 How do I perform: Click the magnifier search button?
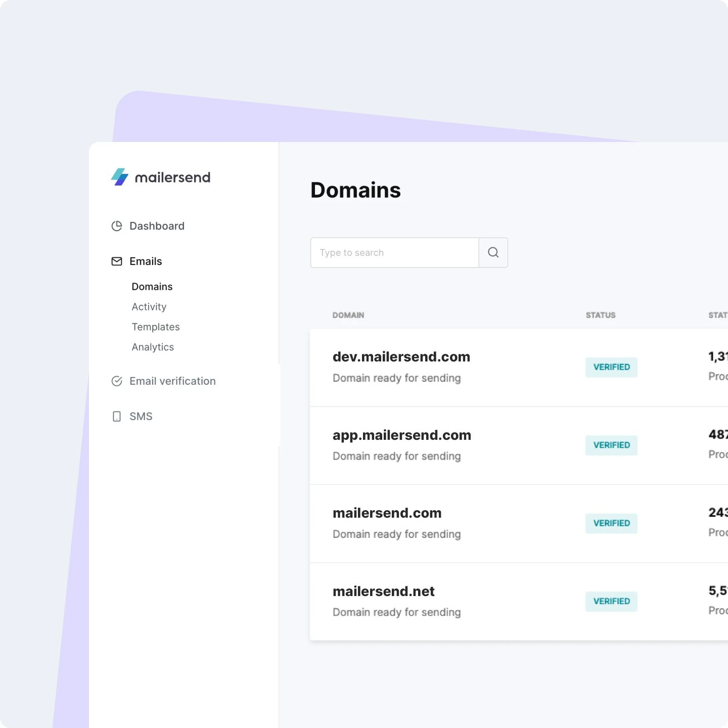[x=493, y=252]
